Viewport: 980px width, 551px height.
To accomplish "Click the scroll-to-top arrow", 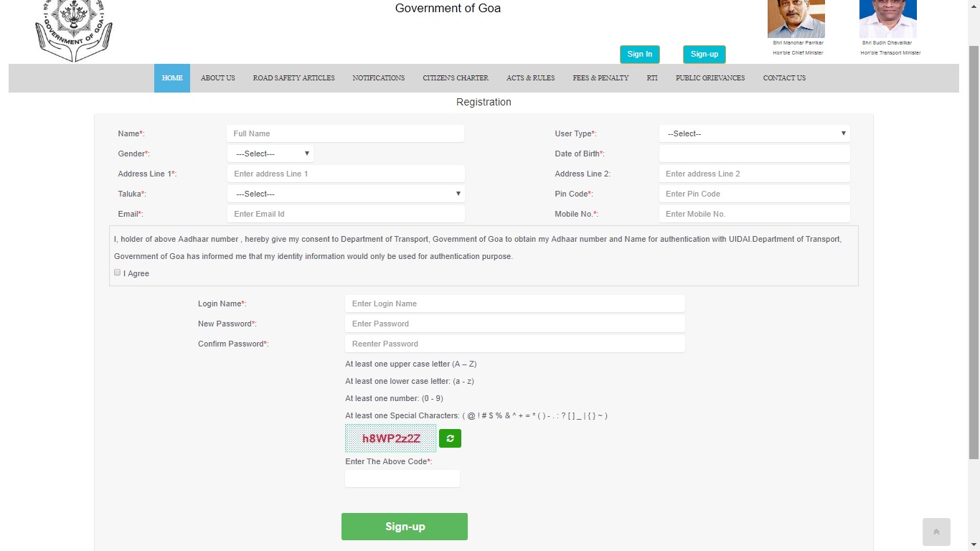I will coord(936,532).
